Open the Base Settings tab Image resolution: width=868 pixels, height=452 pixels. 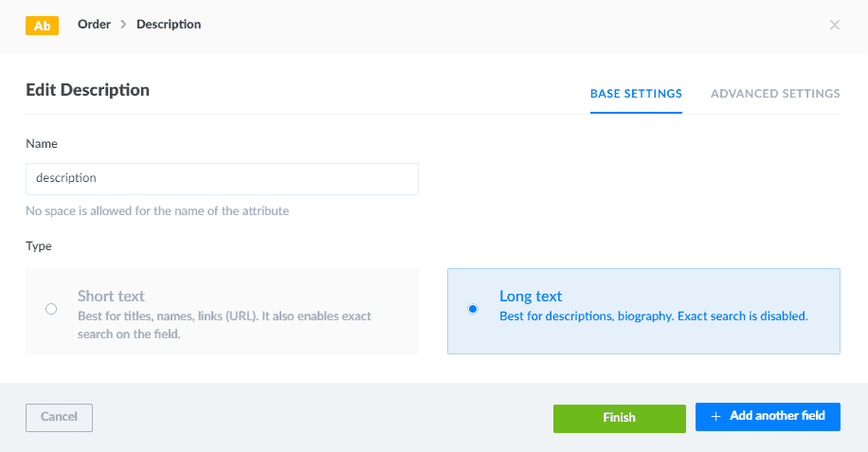636,94
